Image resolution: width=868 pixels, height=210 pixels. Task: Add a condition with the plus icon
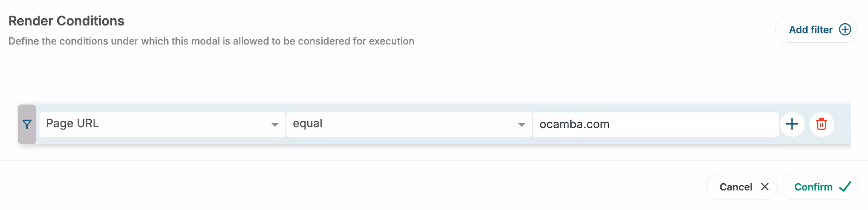tap(792, 124)
